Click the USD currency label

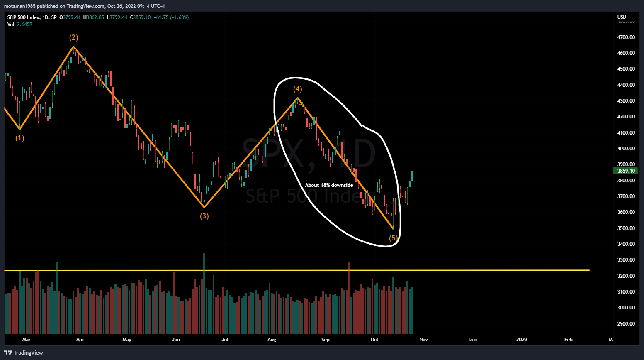[x=622, y=17]
